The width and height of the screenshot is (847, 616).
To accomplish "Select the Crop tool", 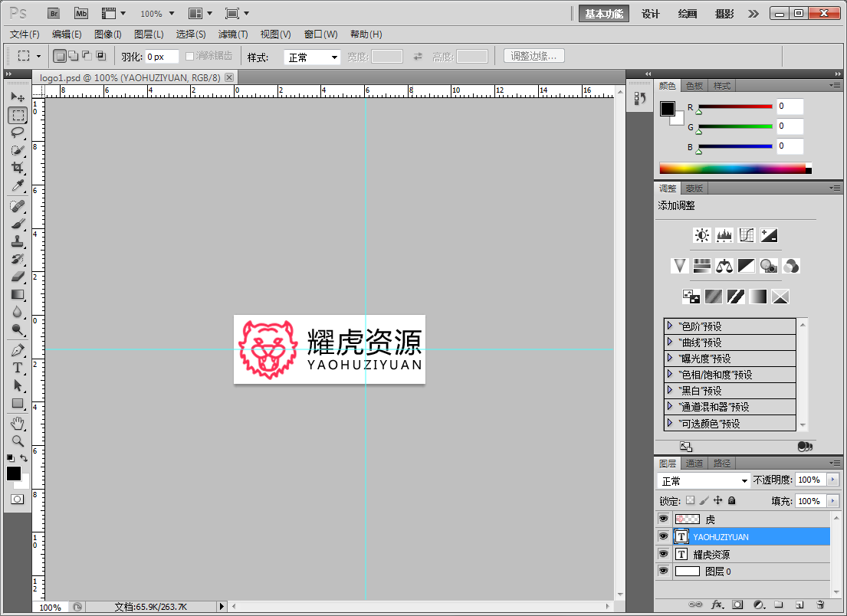I will [17, 168].
